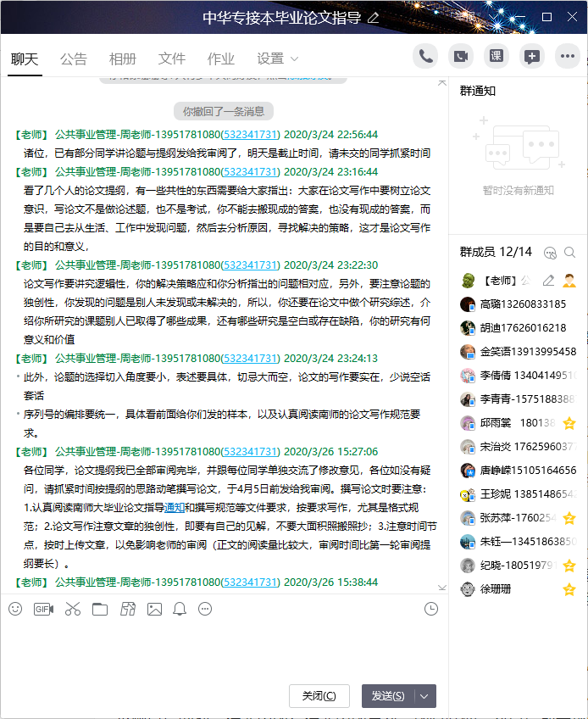Open the 通知 hyperlink in message
The height and width of the screenshot is (719, 588).
(x=175, y=508)
